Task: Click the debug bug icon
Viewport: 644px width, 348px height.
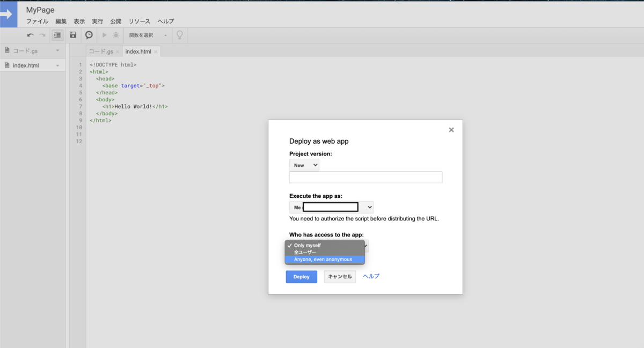Action: pos(116,35)
